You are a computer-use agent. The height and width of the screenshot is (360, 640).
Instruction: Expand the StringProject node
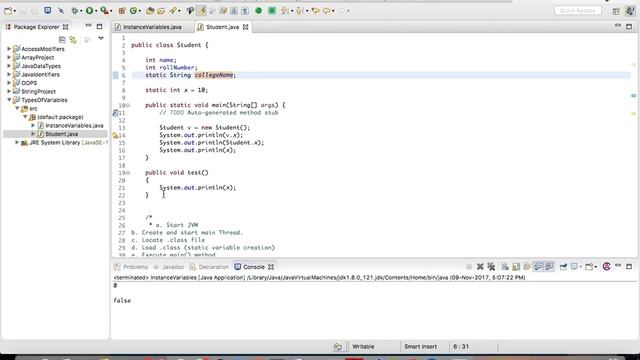(x=9, y=91)
